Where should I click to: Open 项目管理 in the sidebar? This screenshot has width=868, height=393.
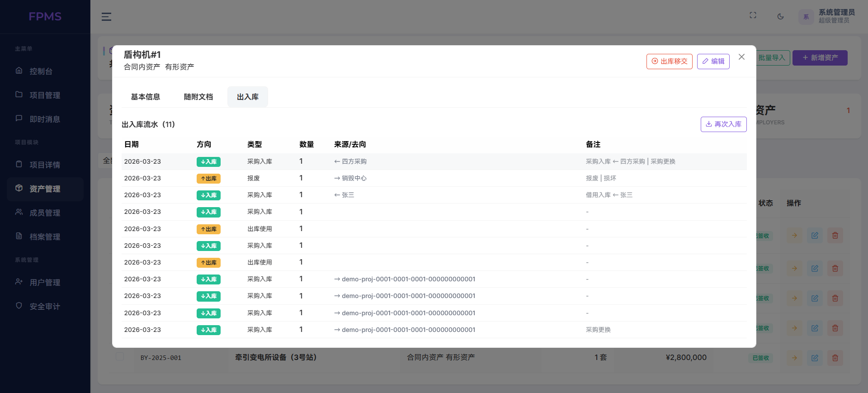click(44, 95)
